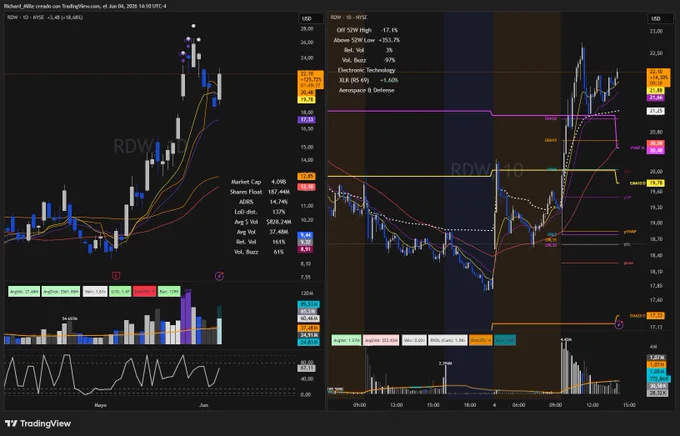680x436 pixels.
Task: Click the Vol. Buzz 61% row
Action: 259,252
